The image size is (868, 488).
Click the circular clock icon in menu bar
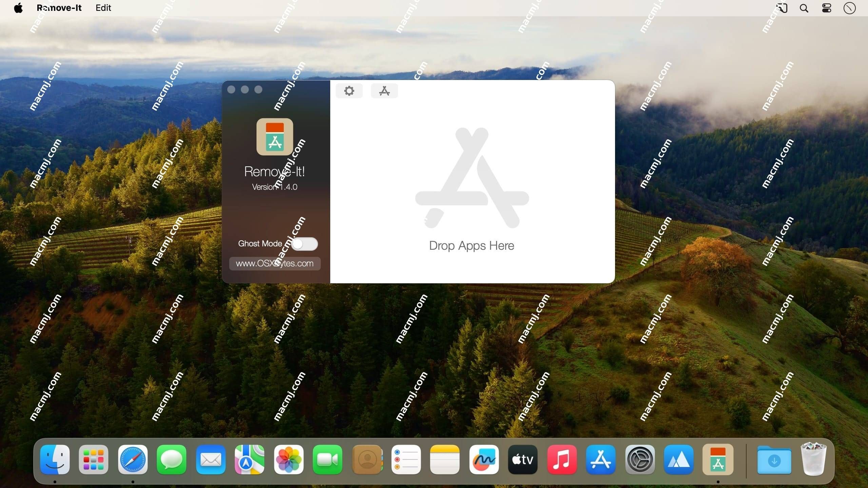click(x=849, y=8)
